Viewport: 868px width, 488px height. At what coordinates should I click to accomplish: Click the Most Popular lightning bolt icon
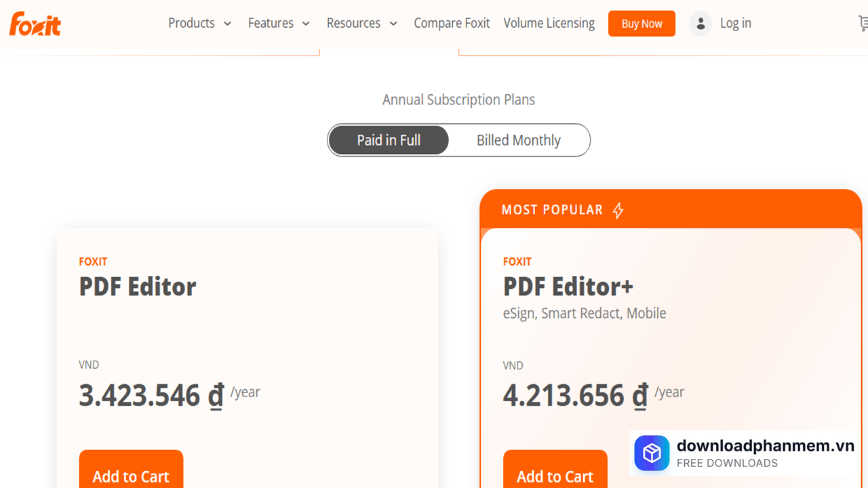pos(618,210)
